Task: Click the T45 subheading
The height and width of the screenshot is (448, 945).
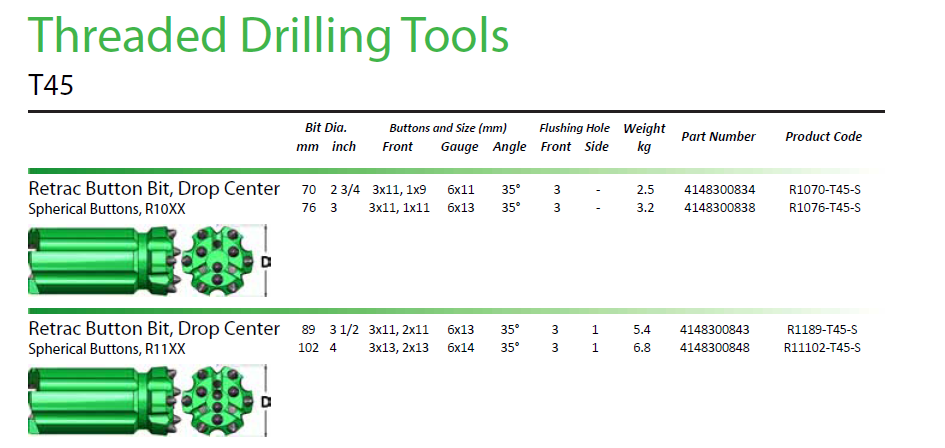Action: click(x=51, y=86)
